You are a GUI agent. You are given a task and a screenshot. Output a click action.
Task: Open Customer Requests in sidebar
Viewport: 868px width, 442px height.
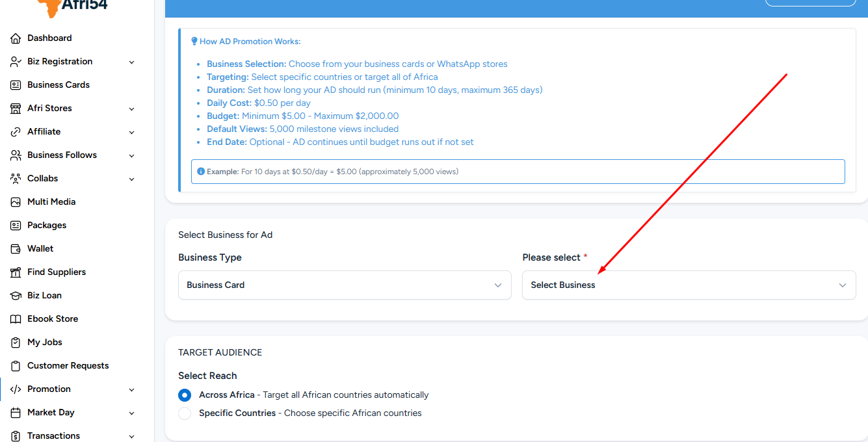coord(68,366)
